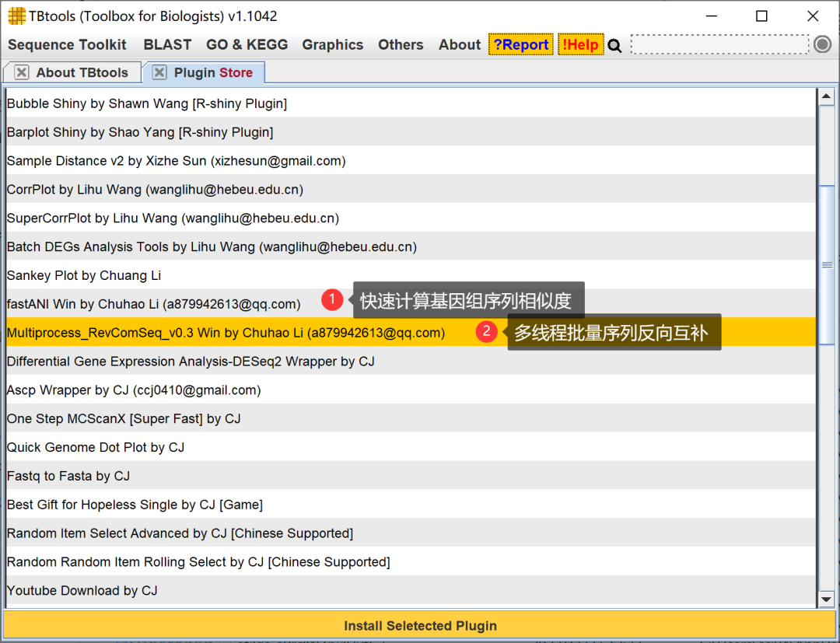Select Differential Gene Expression Analysis-DESeq2 Wrapper
840x643 pixels.
coord(411,361)
